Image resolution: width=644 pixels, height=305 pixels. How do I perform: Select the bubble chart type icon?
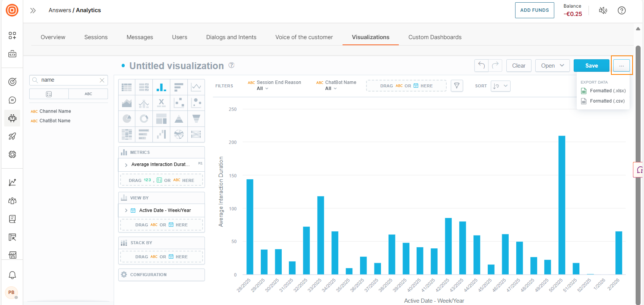click(x=196, y=103)
